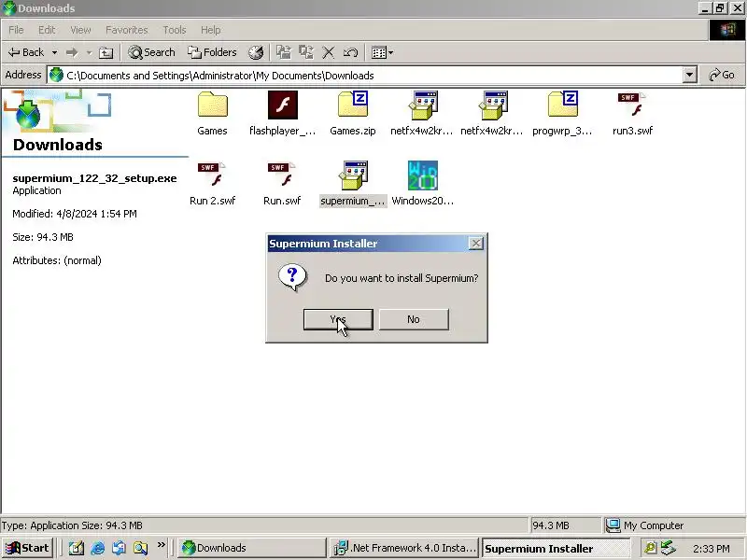Click the Undo toolbar icon
The image size is (747, 560).
[x=351, y=52]
